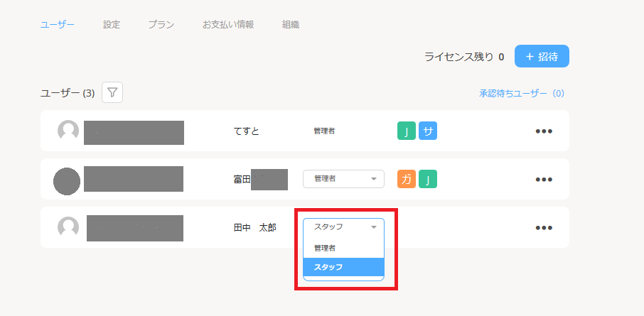The width and height of the screenshot is (644, 316).
Task: Open 承認待ちユーザー link
Action: (521, 93)
